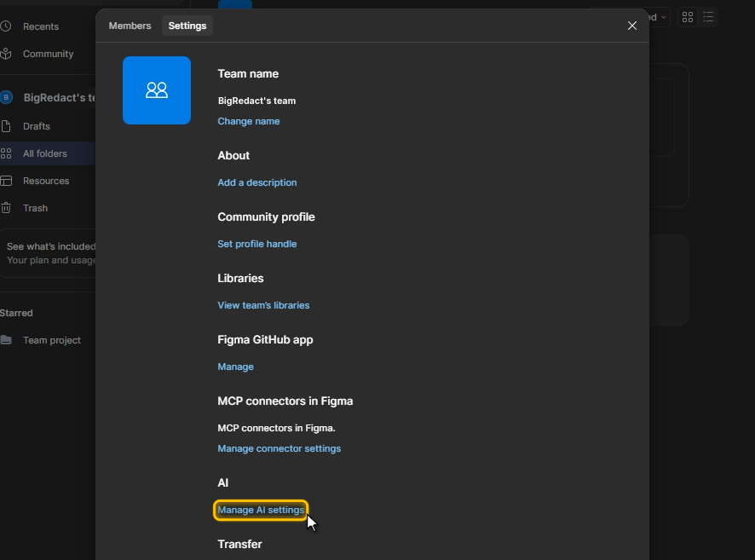The height and width of the screenshot is (560, 755).
Task: Click the AI section heading
Action: (x=223, y=483)
